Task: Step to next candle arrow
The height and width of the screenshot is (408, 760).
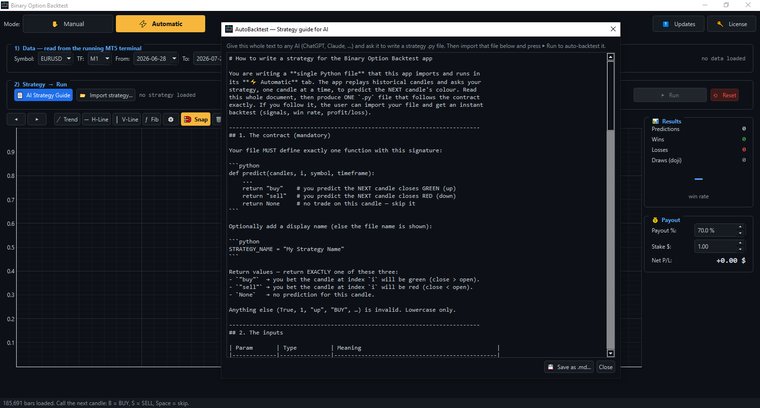Action: pyautogui.click(x=37, y=119)
